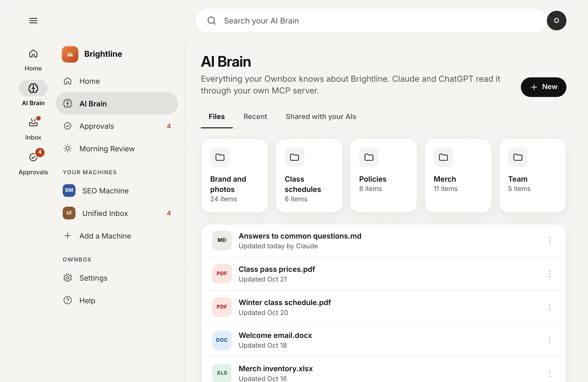Select Approvals in the Brightline sidebar
Screen dimensions: 588x382
tap(117, 126)
